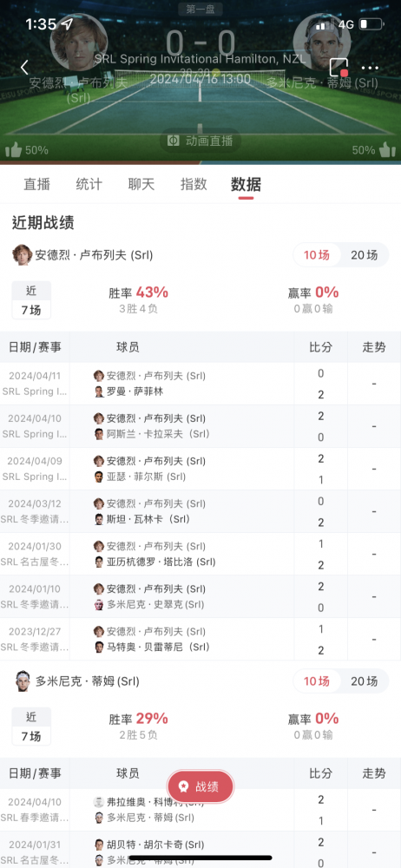Switch to the 聊天 tab
The height and width of the screenshot is (868, 401).
[141, 184]
